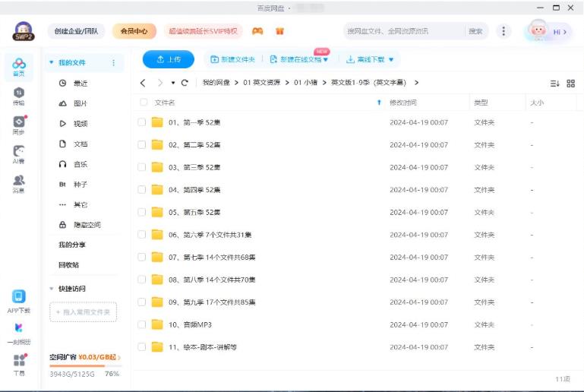Check the box for 02、第二季 52集

point(142,144)
